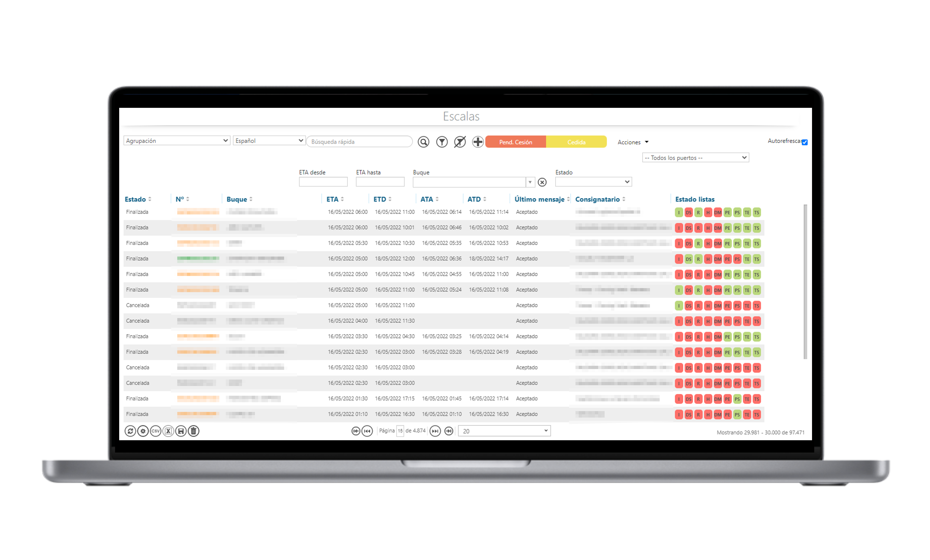Go to last page arrow icon

click(449, 431)
